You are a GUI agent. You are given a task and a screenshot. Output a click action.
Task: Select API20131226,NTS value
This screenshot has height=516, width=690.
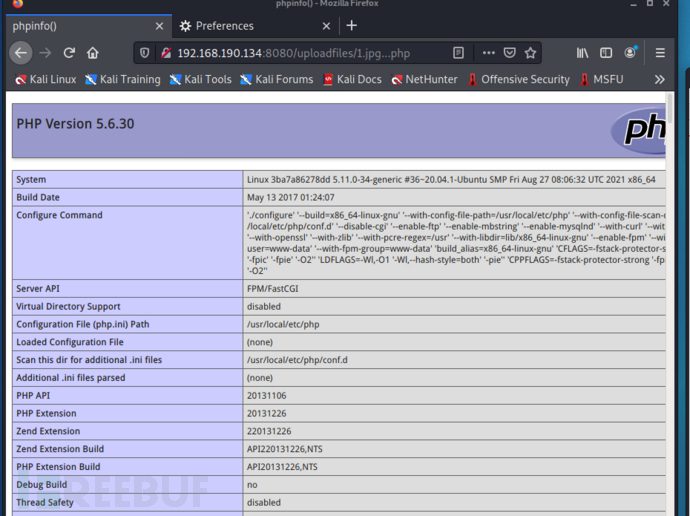tap(282, 467)
